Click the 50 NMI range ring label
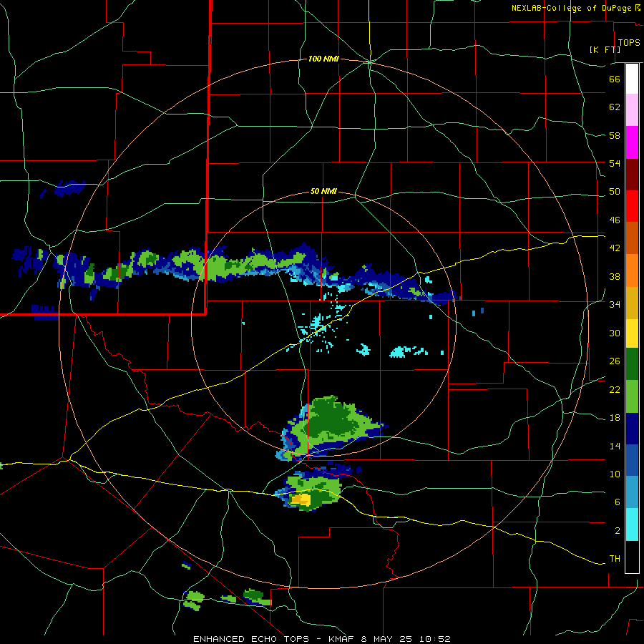The height and width of the screenshot is (644, 644). click(323, 191)
